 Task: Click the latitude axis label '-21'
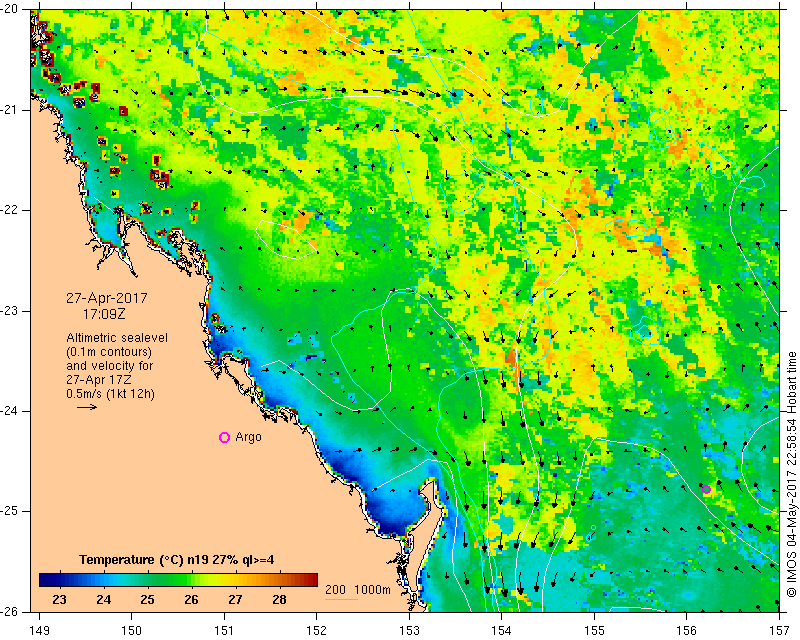point(11,109)
